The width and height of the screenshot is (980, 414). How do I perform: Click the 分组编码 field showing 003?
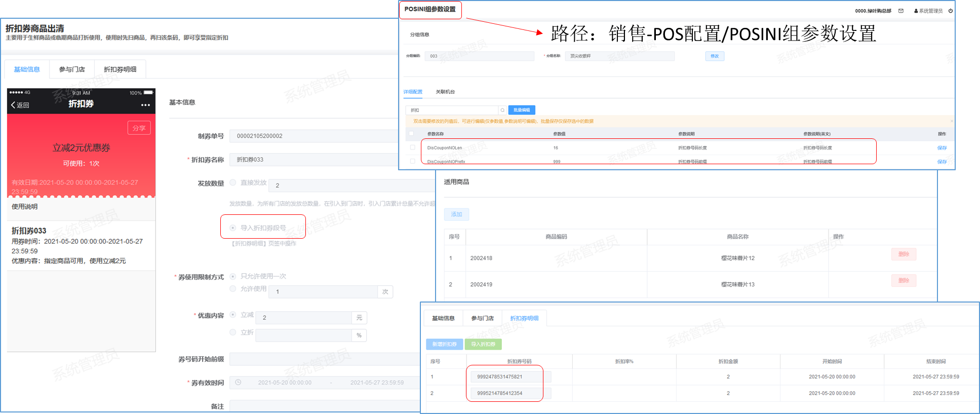pyautogui.click(x=480, y=56)
